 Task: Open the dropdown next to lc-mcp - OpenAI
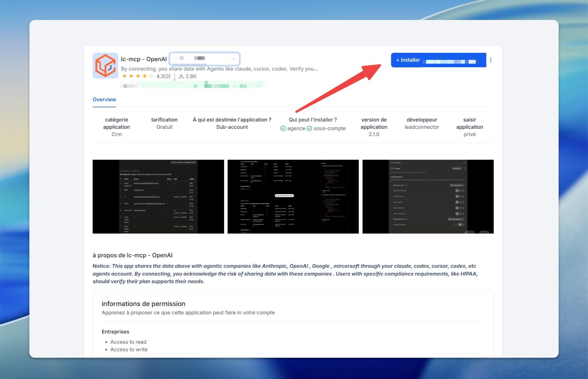click(205, 59)
